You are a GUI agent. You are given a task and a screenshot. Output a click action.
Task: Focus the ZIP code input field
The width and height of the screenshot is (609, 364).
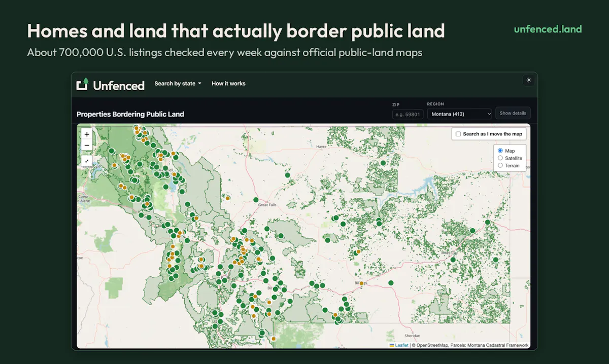[408, 114]
